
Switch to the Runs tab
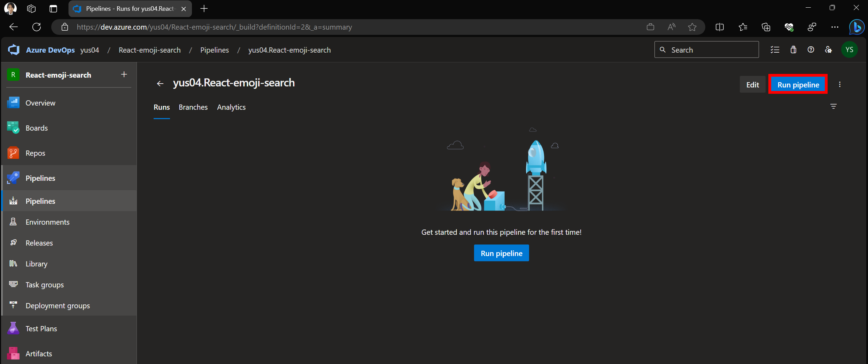(x=162, y=107)
